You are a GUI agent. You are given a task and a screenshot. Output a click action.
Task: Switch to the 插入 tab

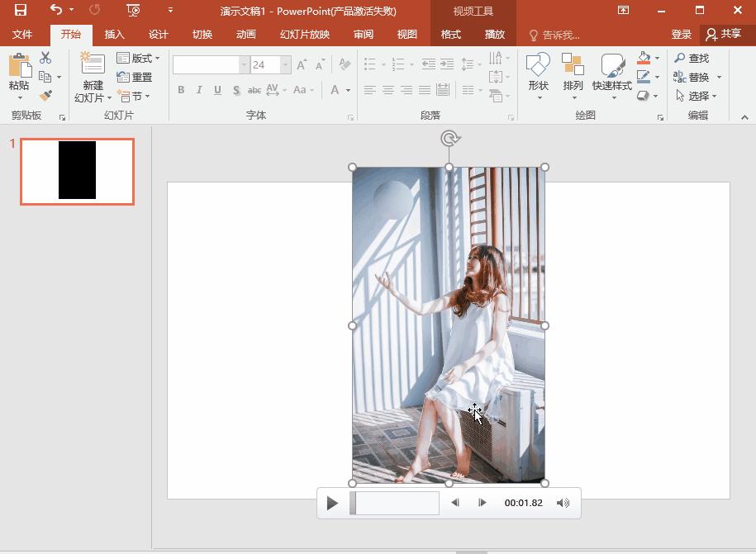114,35
